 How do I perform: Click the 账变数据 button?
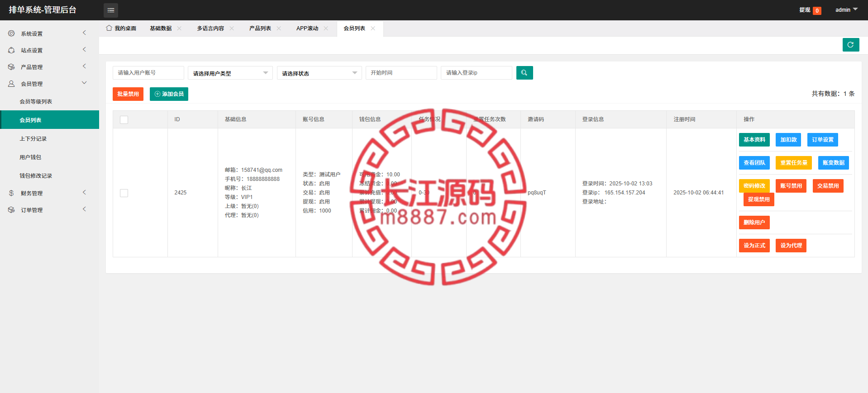(x=834, y=163)
